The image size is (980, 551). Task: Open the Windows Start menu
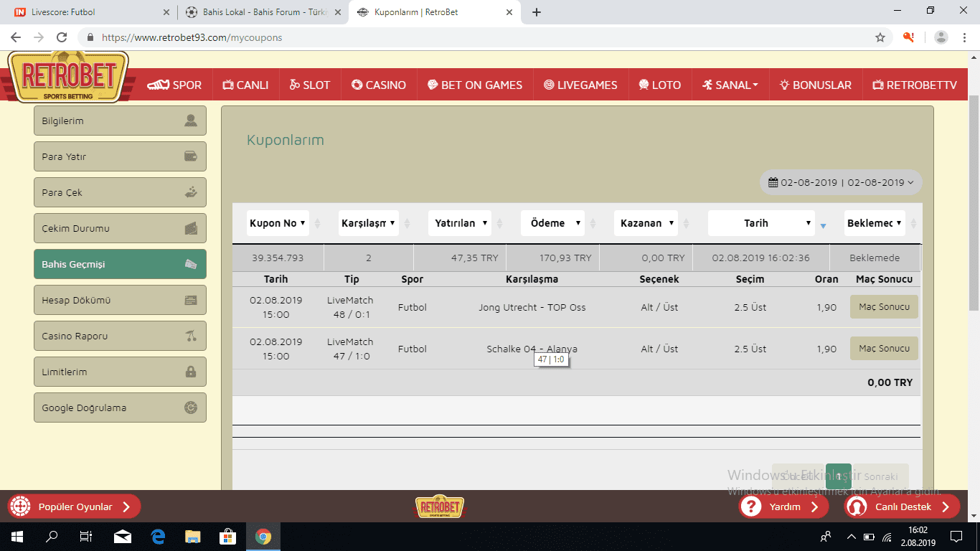click(17, 537)
